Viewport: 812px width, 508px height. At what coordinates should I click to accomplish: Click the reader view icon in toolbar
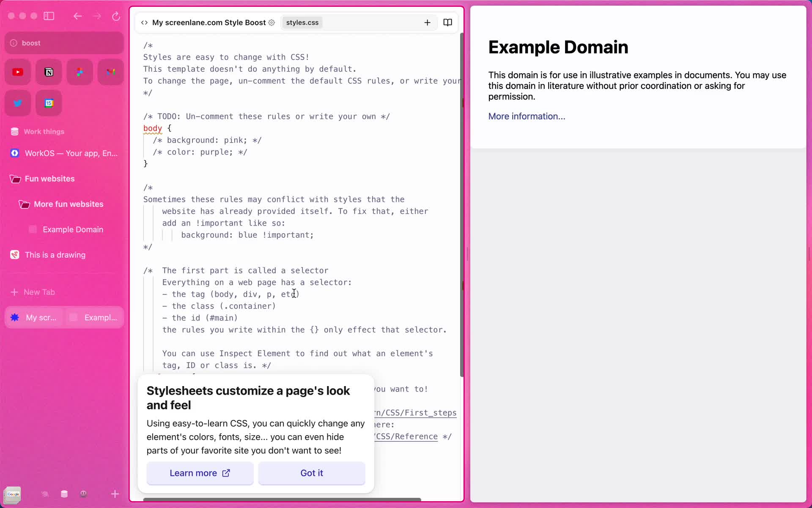coord(448,22)
